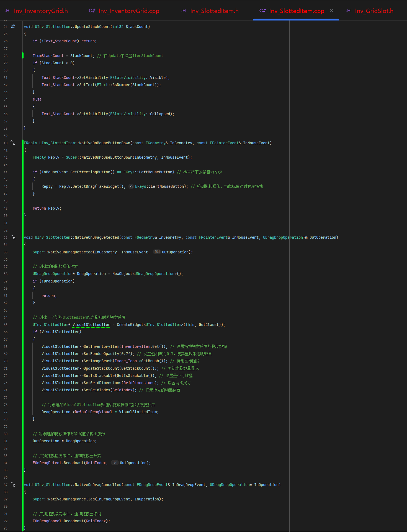
Task: Click NativeOnDragCancelled in the line 87 definition
Action: (98, 485)
